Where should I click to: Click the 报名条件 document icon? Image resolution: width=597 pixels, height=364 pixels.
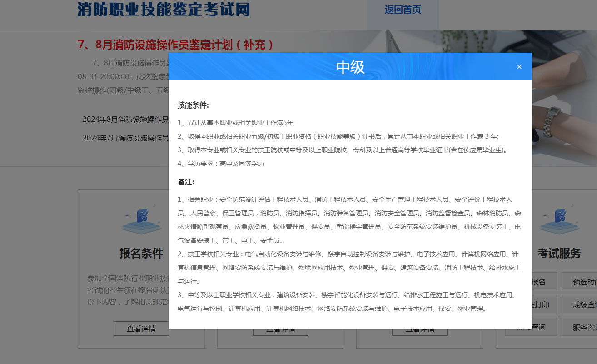coord(141,220)
